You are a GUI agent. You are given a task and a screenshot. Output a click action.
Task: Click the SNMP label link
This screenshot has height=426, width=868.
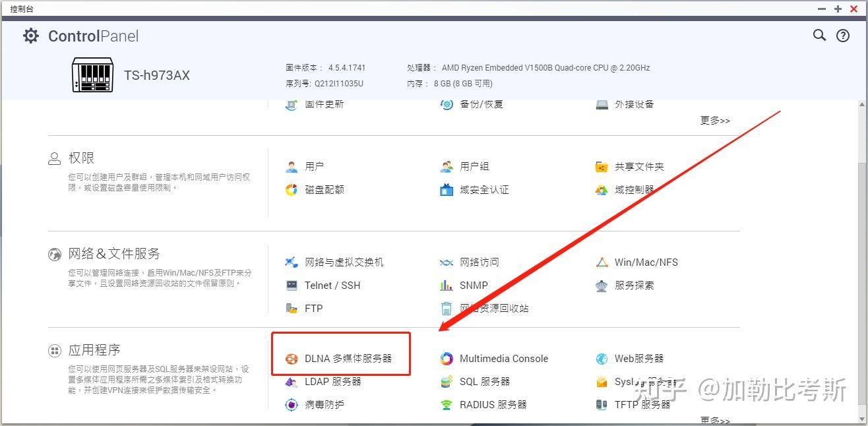pyautogui.click(x=474, y=286)
